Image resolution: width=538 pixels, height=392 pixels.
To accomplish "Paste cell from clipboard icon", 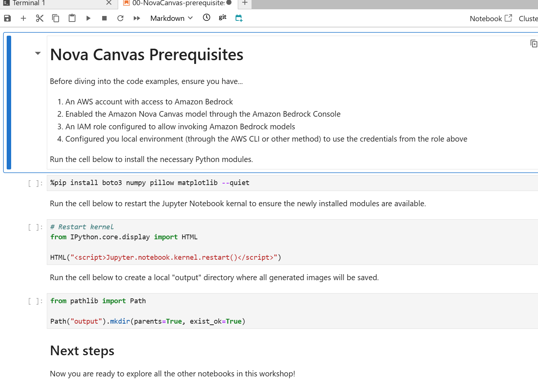I will pyautogui.click(x=72, y=18).
